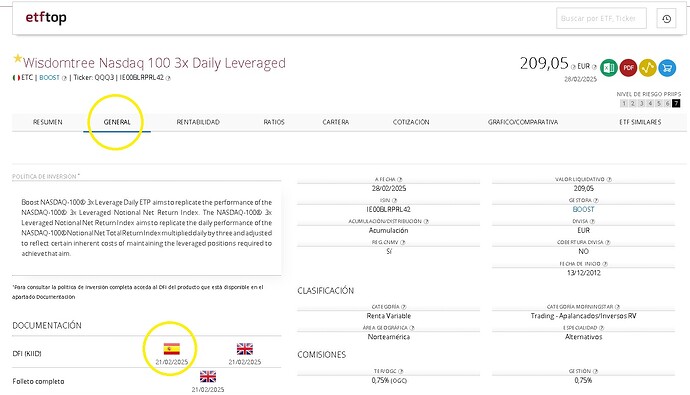Select the ISIN value IE00BLRPRL42 in table
Viewport: 690px width, 395px height.
388,209
